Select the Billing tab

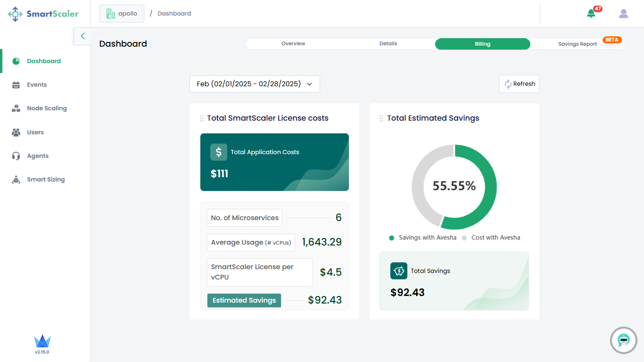point(482,44)
